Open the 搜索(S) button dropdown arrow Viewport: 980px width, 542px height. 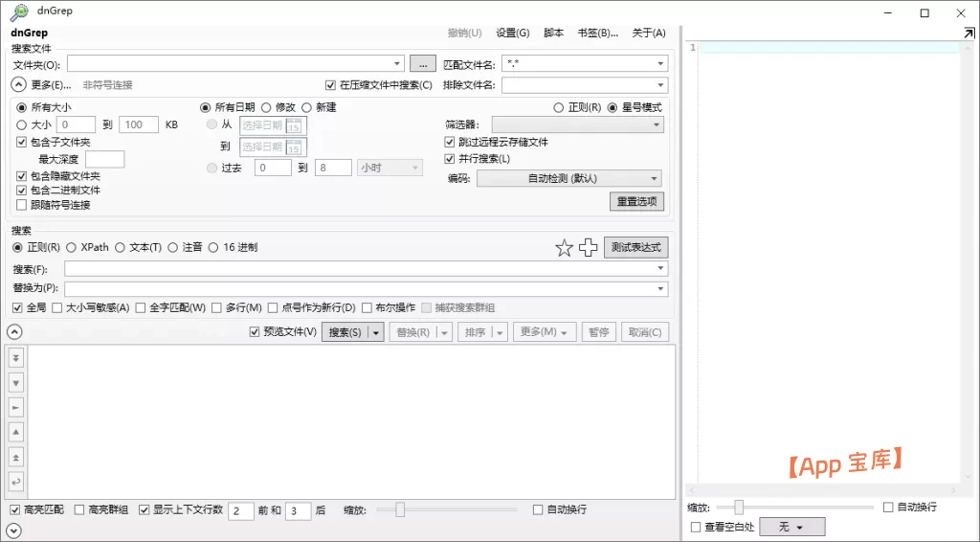pyautogui.click(x=375, y=332)
